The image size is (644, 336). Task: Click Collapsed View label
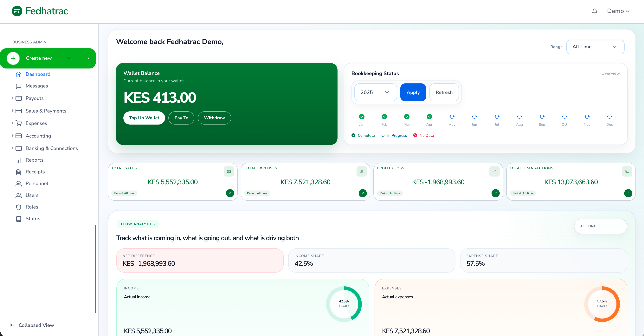pyautogui.click(x=36, y=325)
